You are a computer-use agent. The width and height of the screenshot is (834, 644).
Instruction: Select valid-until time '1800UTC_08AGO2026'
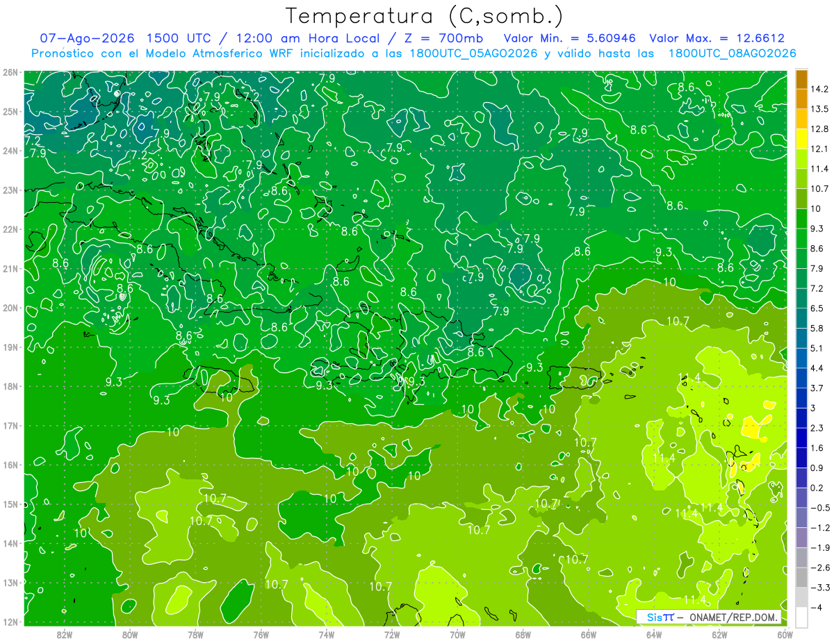click(x=732, y=53)
